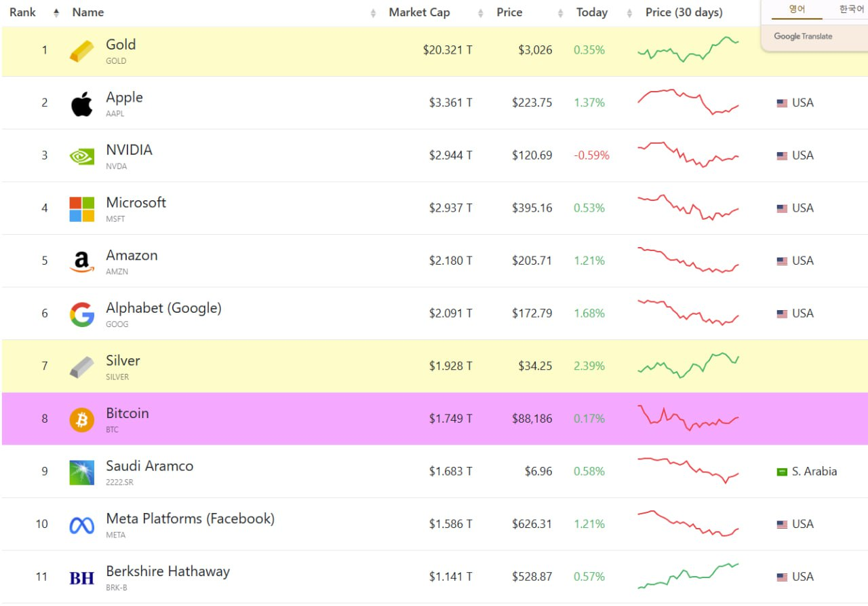The height and width of the screenshot is (606, 868).
Task: Click the S. Arabia country label
Action: coord(814,471)
